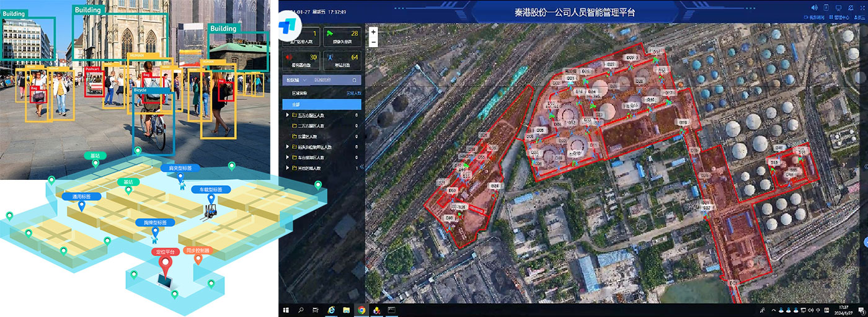The image size is (868, 317).
Task: Open the alarm card showing 30
Action: (x=301, y=60)
